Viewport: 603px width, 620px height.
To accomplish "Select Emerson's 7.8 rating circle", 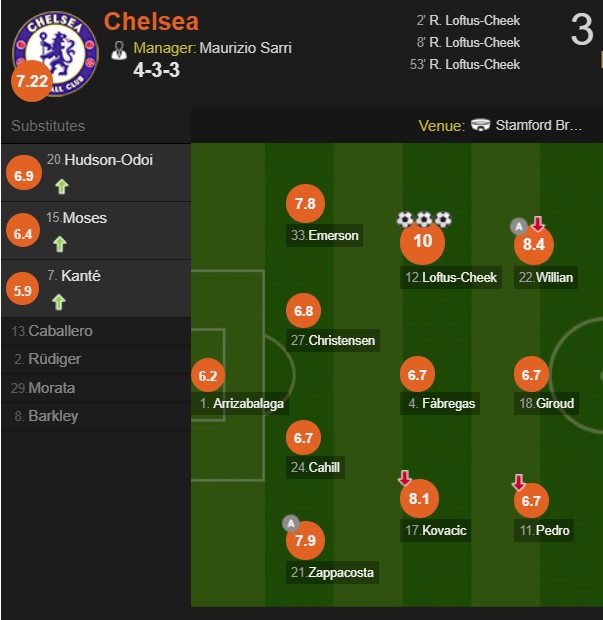I will pos(305,204).
